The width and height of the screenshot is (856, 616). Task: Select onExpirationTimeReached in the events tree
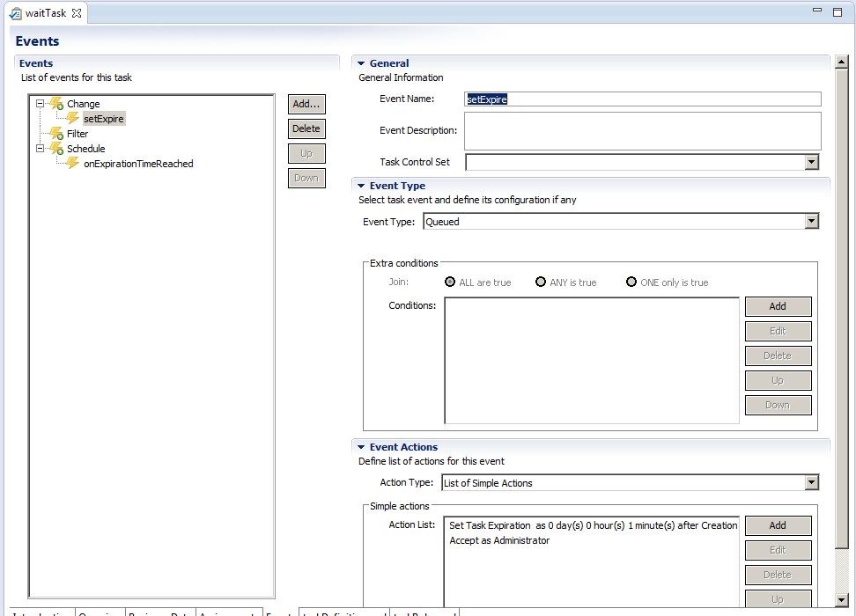[x=138, y=164]
